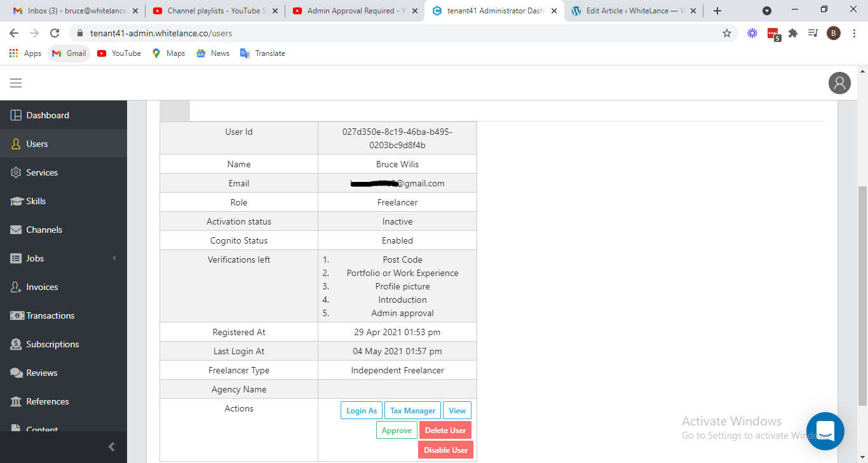
Task: Select the Role value Freelancer
Action: point(397,202)
